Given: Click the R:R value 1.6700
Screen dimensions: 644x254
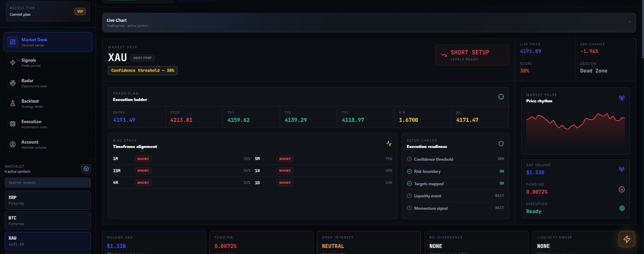Looking at the screenshot, I should (409, 120).
